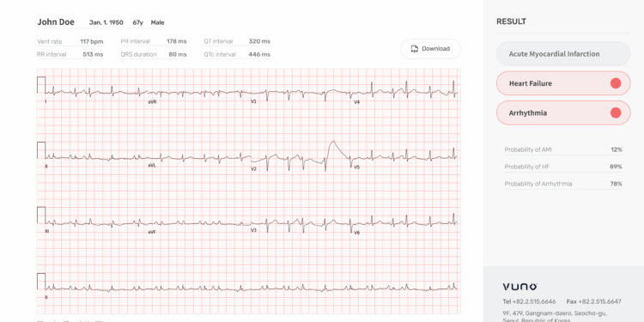
Task: Click the aVR lead label on ECG
Action: 152,101
